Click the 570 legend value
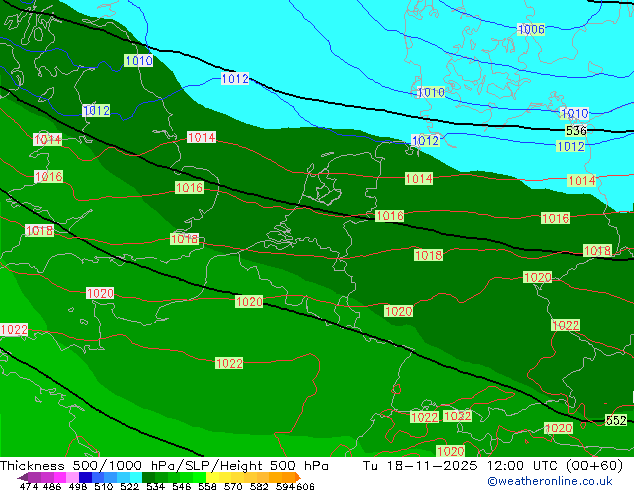The height and width of the screenshot is (490, 634). pos(233,486)
